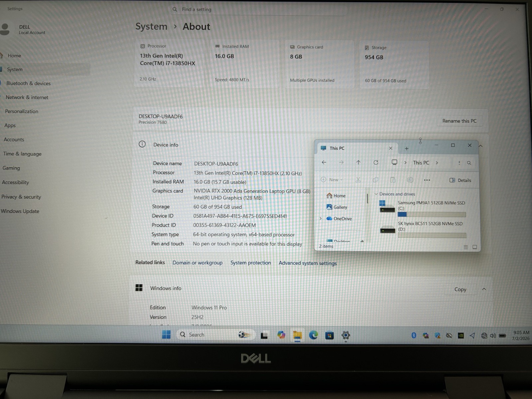Open Accessibility settings

[15, 182]
